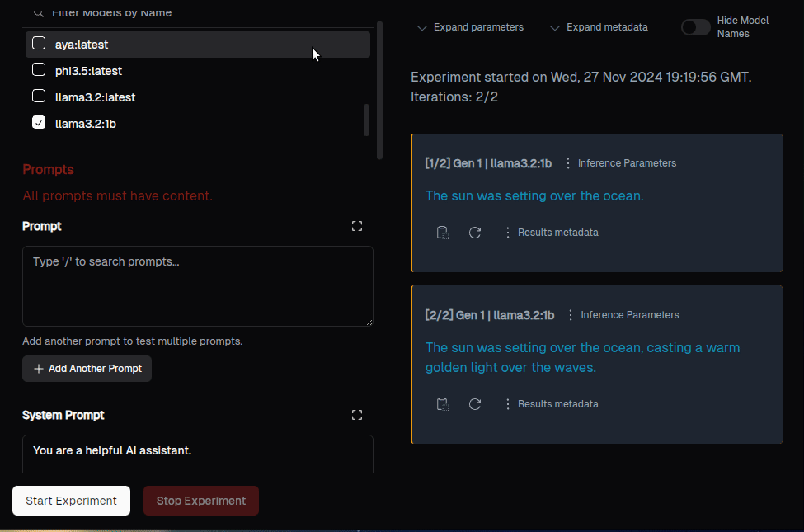Regenerate the first result [1/2]
The width and height of the screenshot is (804, 532).
click(475, 233)
